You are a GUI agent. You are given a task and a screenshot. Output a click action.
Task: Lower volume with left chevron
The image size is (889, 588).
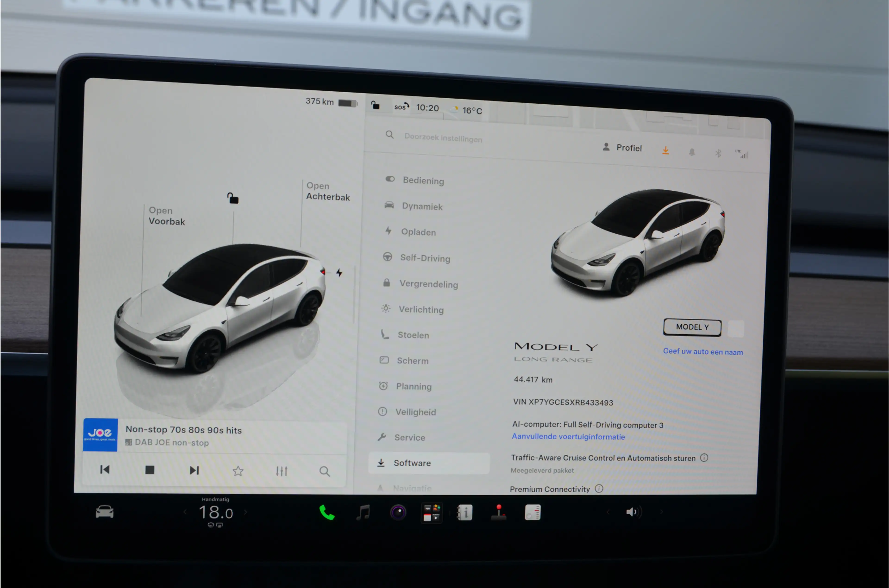tap(608, 512)
